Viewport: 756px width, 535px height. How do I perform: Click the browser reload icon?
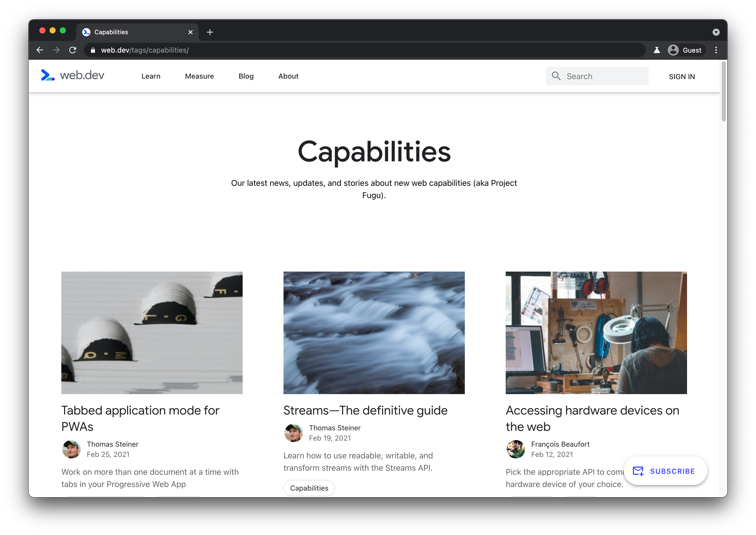point(73,50)
